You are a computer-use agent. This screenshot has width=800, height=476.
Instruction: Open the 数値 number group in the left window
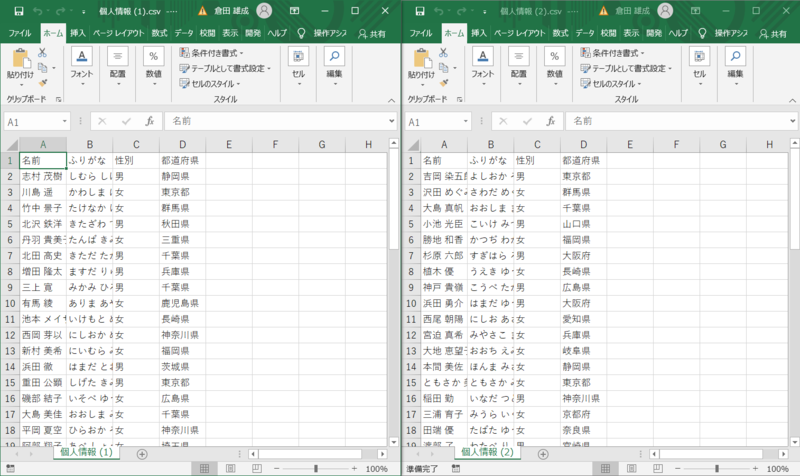[154, 66]
